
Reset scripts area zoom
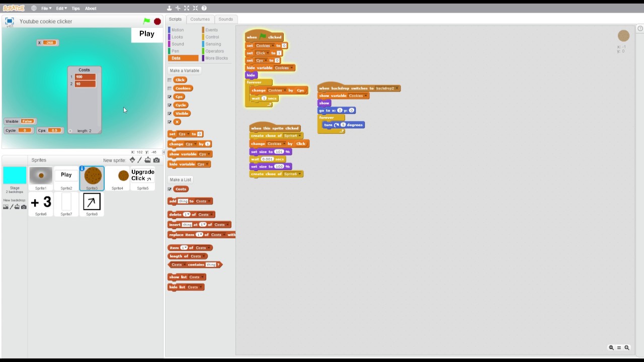click(x=619, y=347)
